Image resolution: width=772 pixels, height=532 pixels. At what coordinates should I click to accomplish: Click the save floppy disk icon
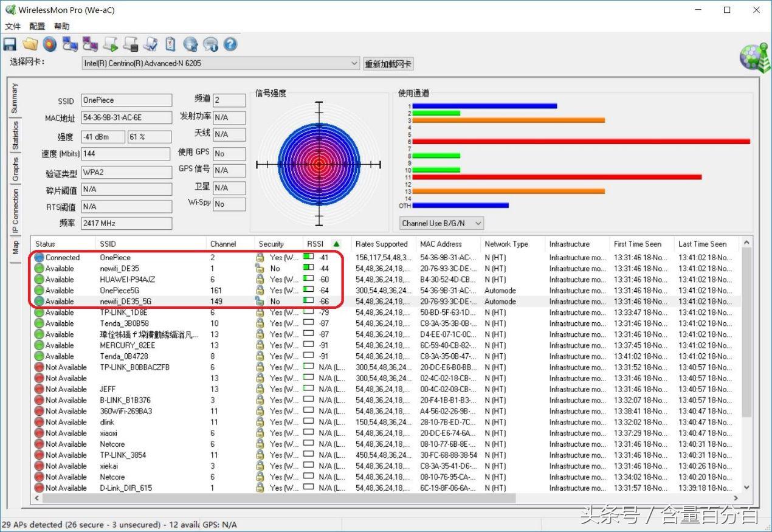point(10,44)
